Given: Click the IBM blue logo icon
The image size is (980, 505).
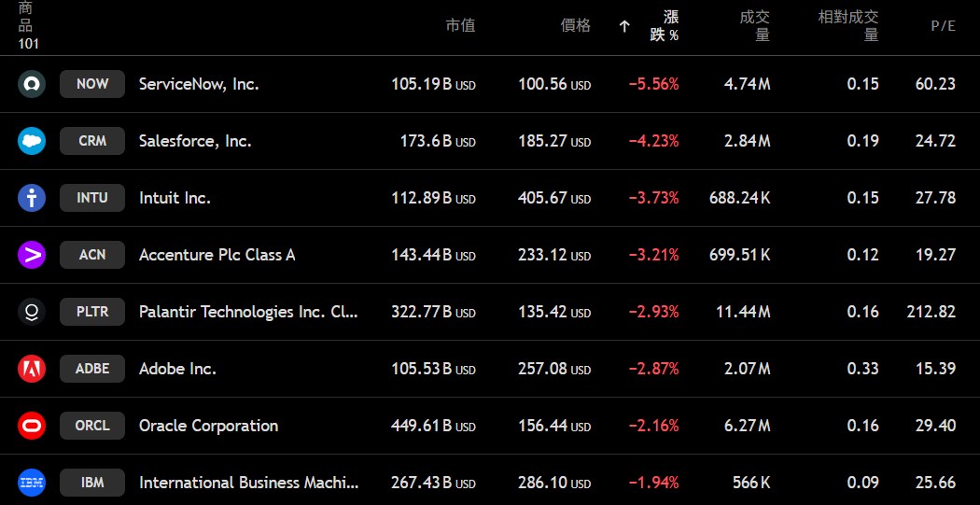Looking at the screenshot, I should click(x=32, y=483).
